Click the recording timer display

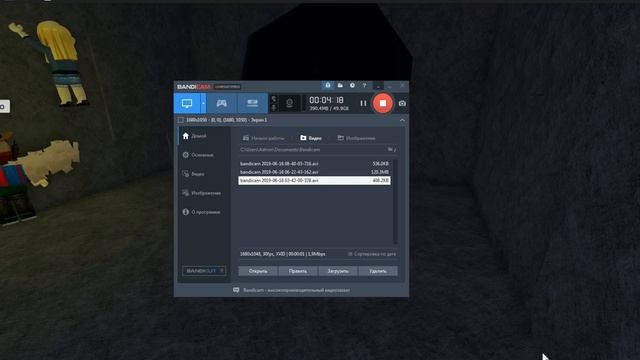coord(327,100)
